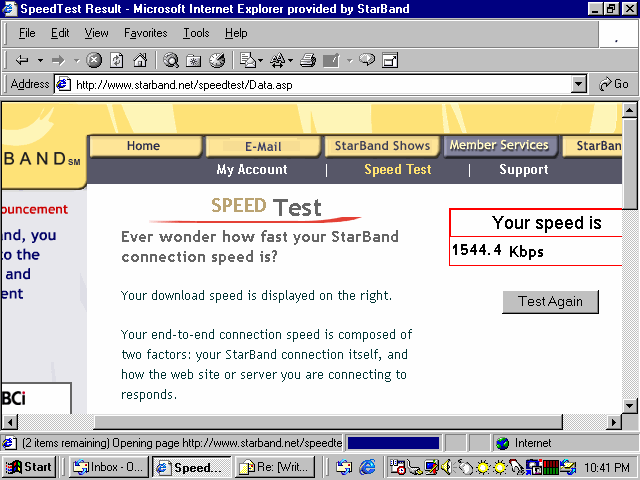Click the volume speaker tray icon

(x=447, y=467)
